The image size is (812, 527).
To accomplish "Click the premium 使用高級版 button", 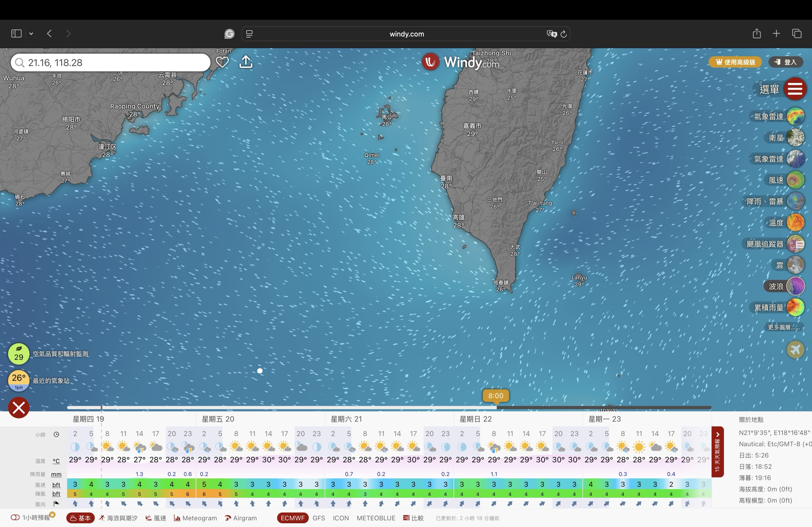I will 735,62.
